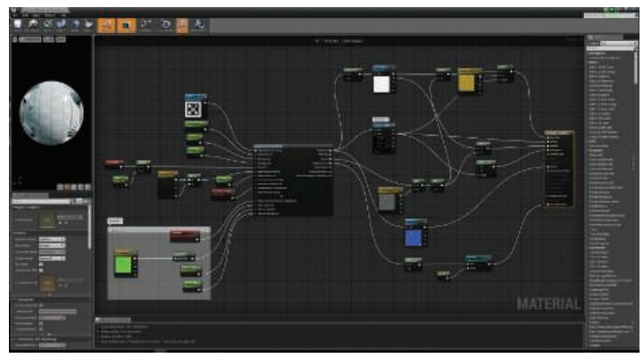644x358 pixels.
Task: Click the green color node preview swatch
Action: tap(122, 264)
